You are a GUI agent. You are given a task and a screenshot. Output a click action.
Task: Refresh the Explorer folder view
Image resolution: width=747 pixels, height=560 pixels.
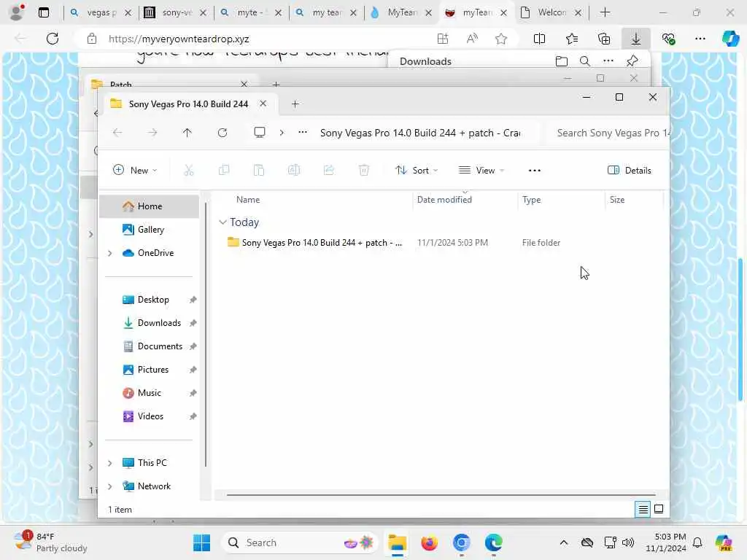(222, 133)
